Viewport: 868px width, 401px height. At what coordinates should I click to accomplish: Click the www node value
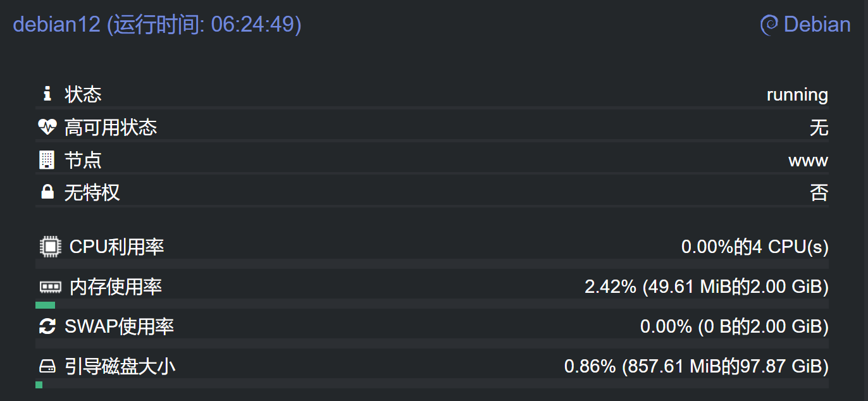808,160
